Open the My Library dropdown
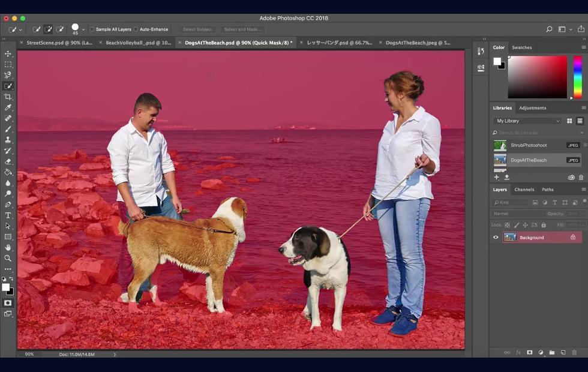 tap(527, 121)
